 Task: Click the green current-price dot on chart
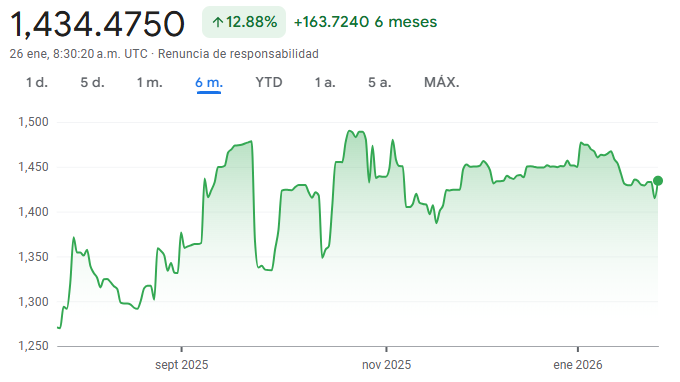point(658,181)
